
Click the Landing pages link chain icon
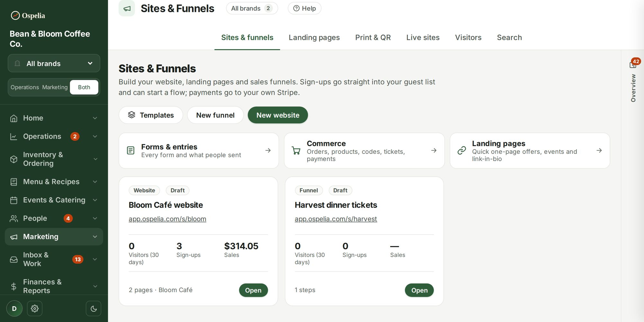[462, 150]
